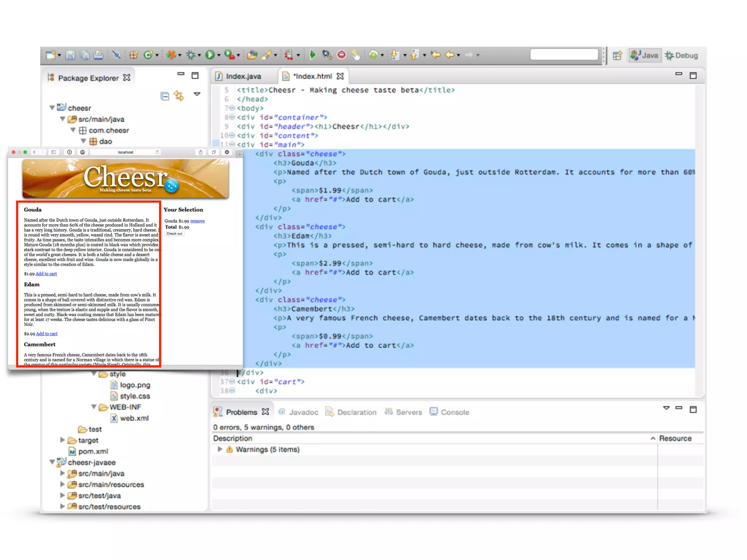Click the Debug bug icon in toolbar
The width and height of the screenshot is (747, 560).
click(191, 55)
